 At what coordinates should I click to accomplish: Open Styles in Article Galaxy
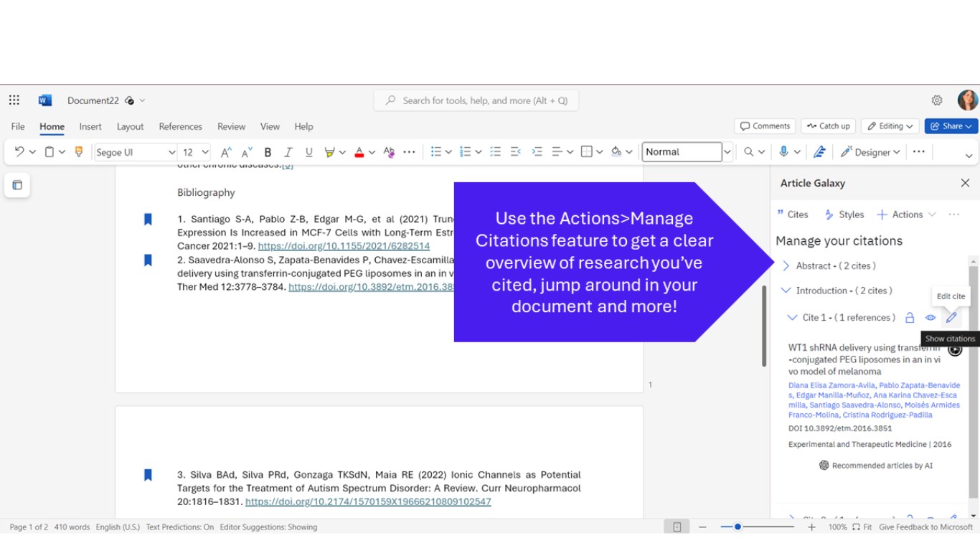(844, 215)
